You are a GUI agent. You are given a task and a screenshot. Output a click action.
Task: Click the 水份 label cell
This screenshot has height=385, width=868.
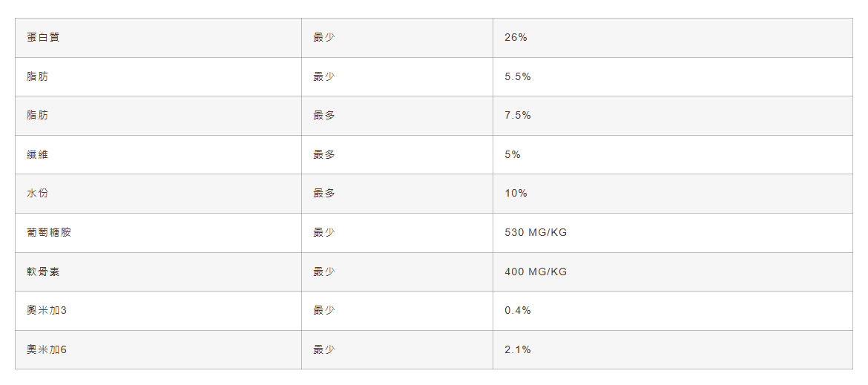(x=38, y=193)
